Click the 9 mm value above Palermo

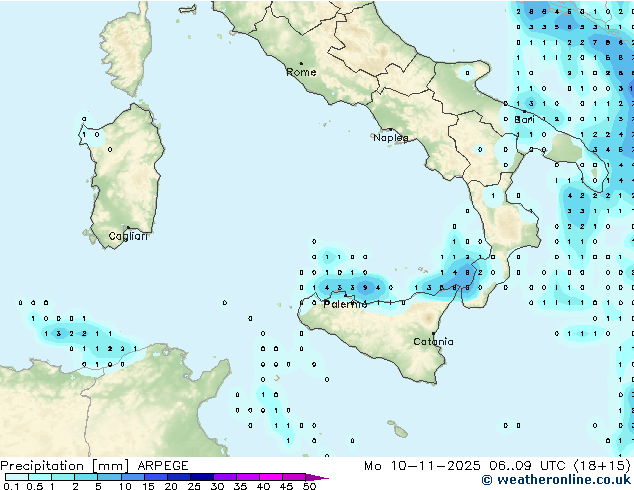(x=365, y=287)
